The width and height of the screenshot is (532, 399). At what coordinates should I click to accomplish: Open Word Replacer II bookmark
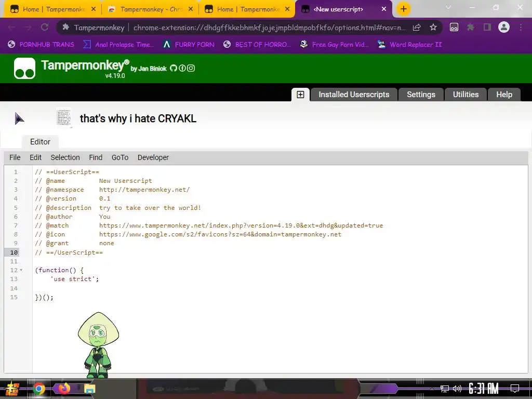tap(410, 45)
